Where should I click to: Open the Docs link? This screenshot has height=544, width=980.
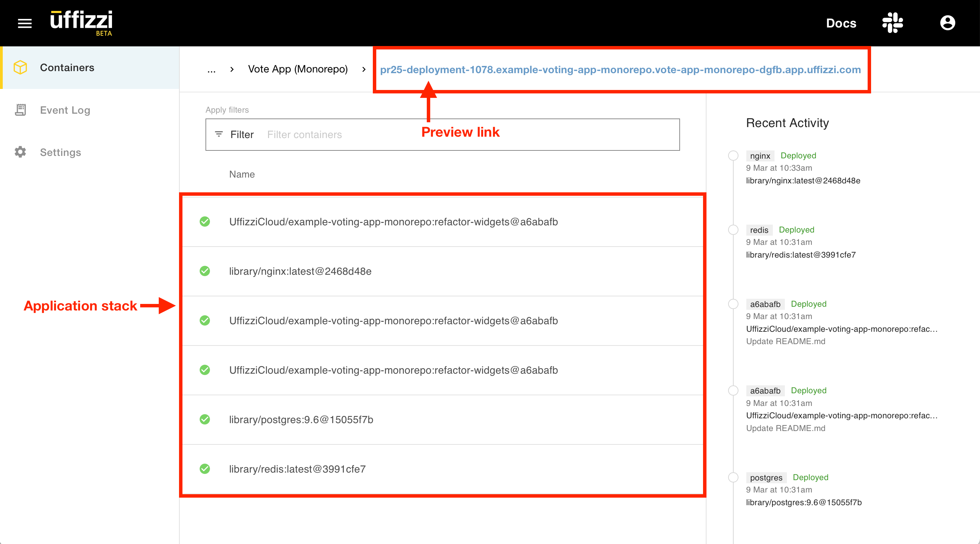point(841,23)
